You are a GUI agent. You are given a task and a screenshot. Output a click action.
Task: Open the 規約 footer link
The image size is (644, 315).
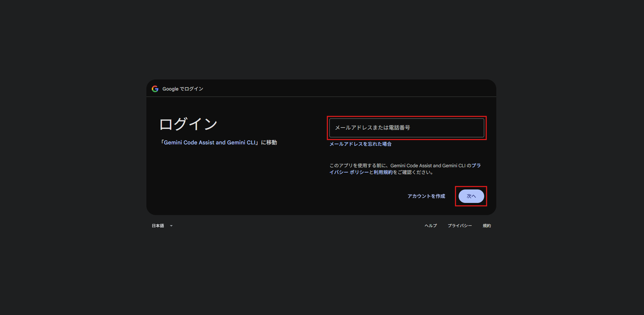click(x=487, y=226)
